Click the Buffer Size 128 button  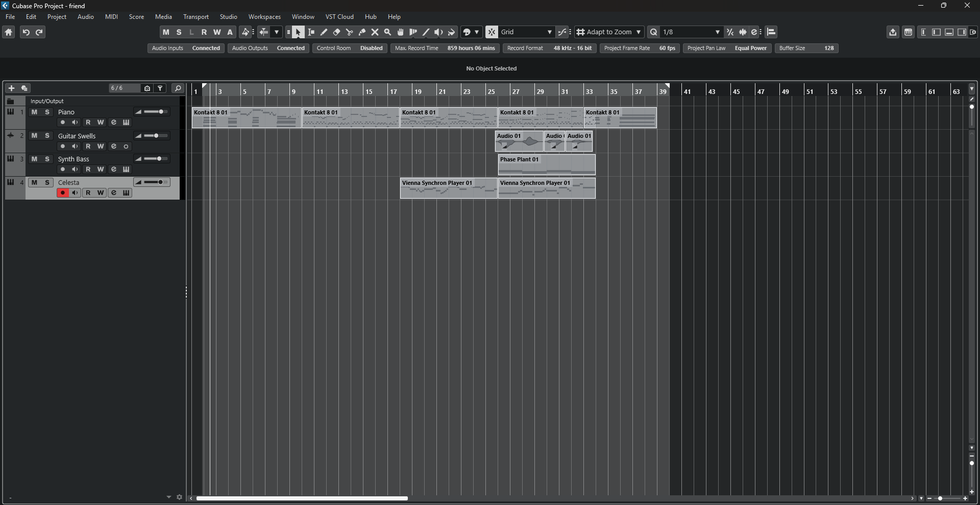806,48
